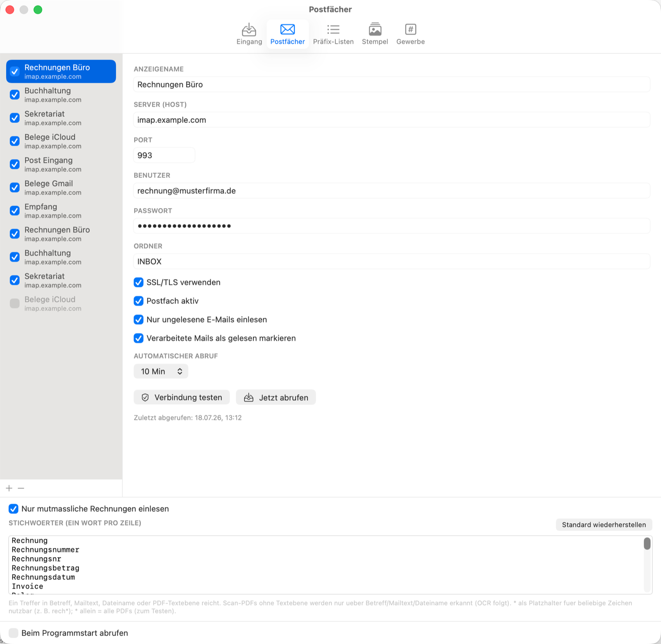
Task: Click keyword Invoice in list
Action: point(27,586)
